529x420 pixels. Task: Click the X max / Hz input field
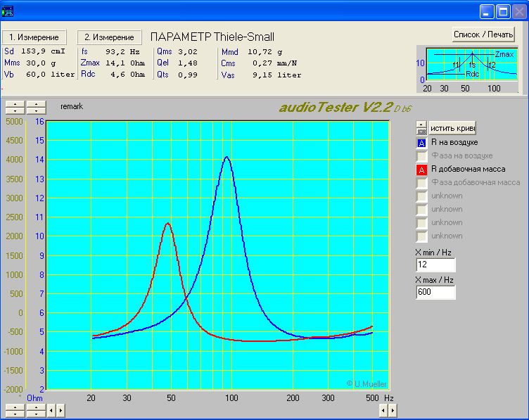(435, 292)
